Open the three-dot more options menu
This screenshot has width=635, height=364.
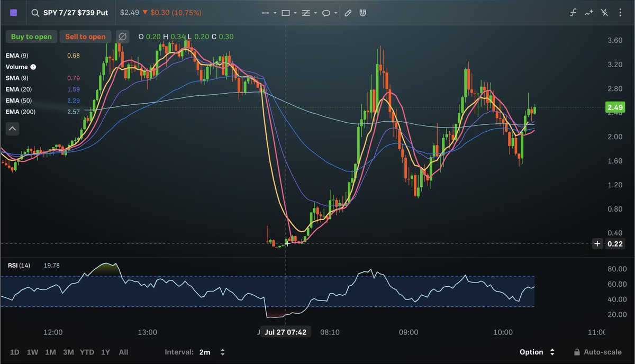point(620,12)
